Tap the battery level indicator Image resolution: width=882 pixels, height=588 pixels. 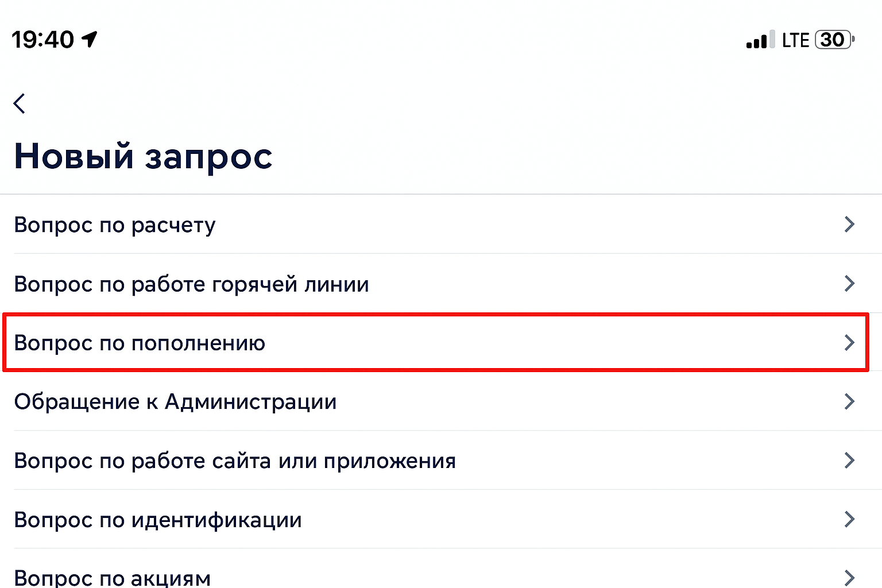834,40
